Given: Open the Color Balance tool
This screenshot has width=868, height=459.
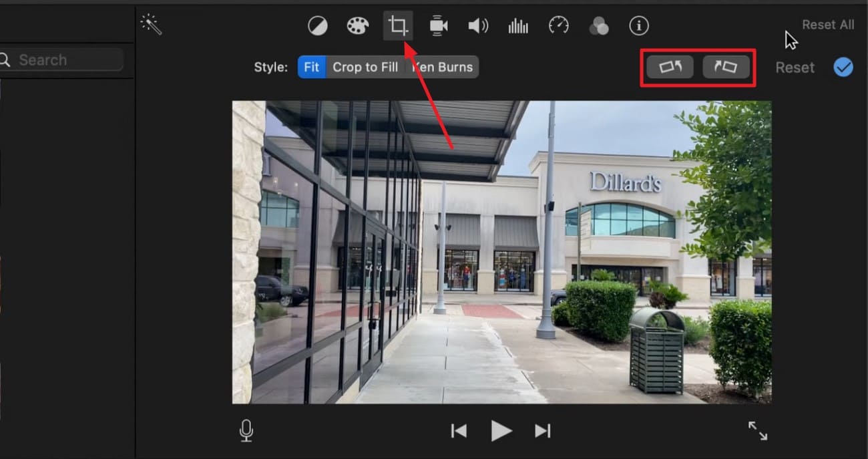Looking at the screenshot, I should [317, 25].
